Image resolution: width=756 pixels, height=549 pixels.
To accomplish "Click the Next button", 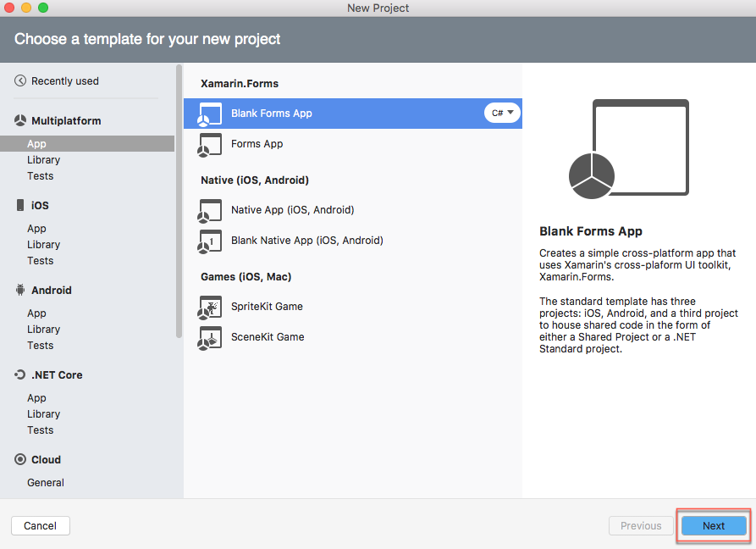I will (714, 525).
